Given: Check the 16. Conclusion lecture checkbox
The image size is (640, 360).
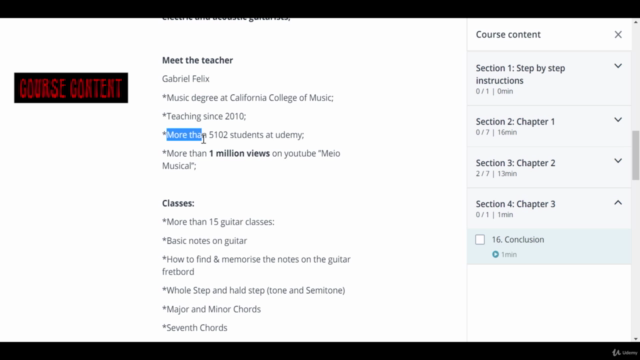Looking at the screenshot, I should pyautogui.click(x=480, y=240).
